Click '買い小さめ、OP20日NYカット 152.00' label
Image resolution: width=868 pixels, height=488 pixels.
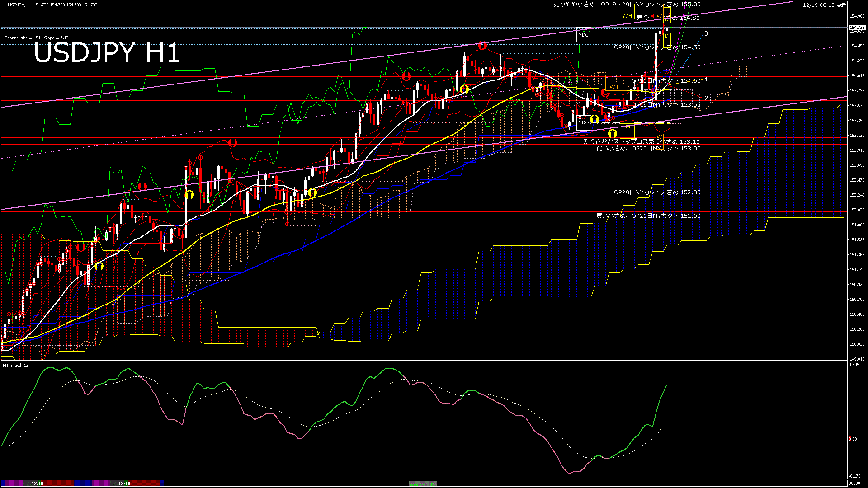click(x=648, y=216)
